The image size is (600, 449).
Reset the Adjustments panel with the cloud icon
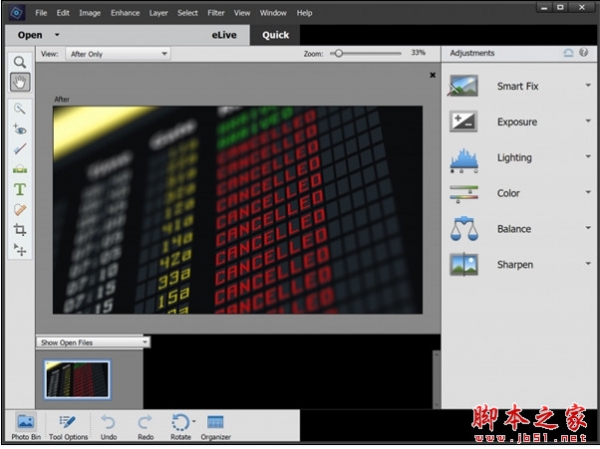pyautogui.click(x=569, y=53)
